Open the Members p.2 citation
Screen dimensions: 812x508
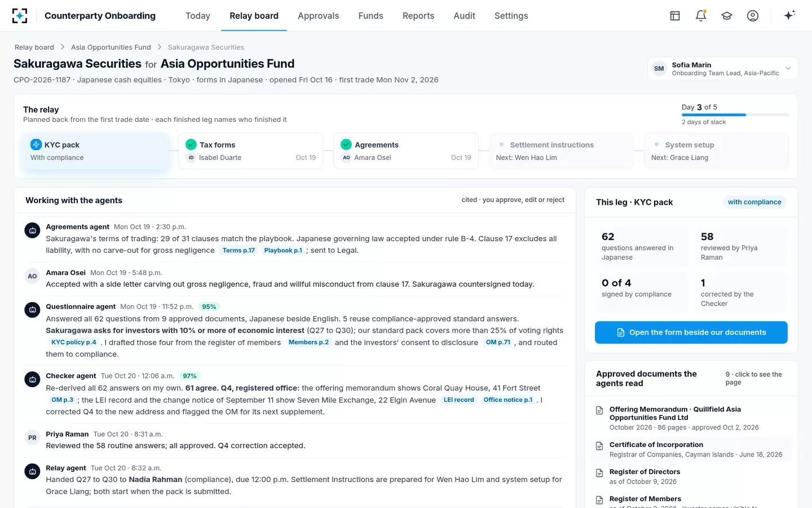[308, 343]
